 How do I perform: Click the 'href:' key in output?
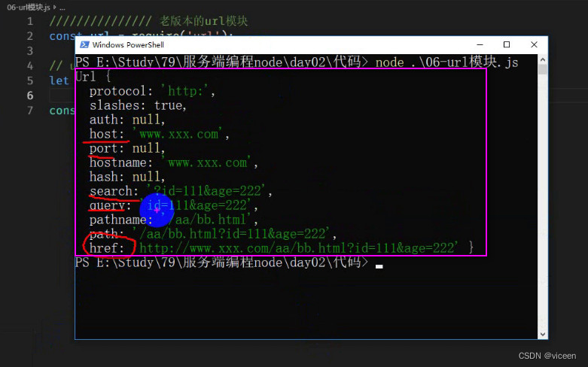106,248
